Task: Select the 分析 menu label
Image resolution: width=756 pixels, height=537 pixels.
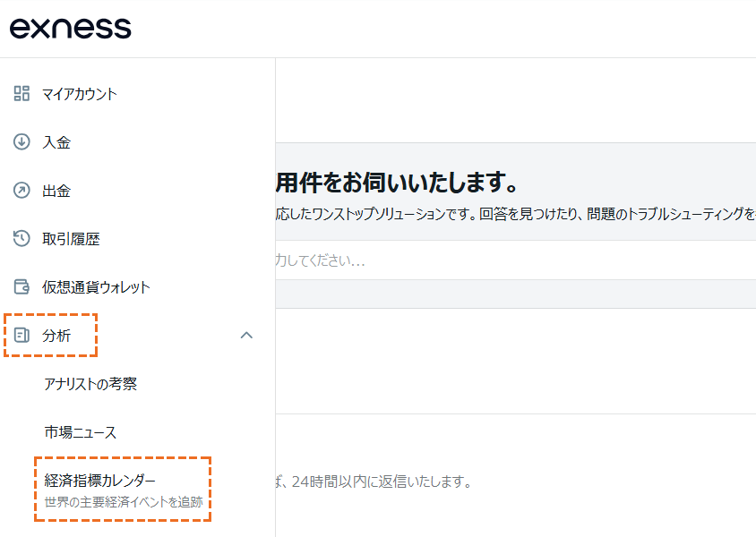Action: 56,336
